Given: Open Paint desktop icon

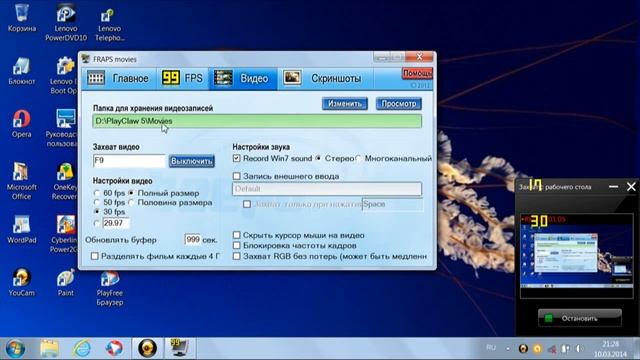Looking at the screenshot, I should (x=65, y=282).
